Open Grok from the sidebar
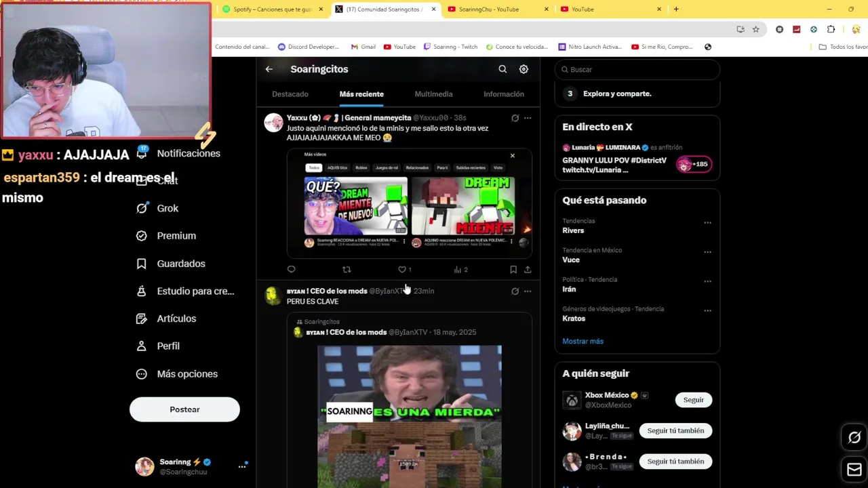Viewport: 868px width, 488px height. click(158, 208)
